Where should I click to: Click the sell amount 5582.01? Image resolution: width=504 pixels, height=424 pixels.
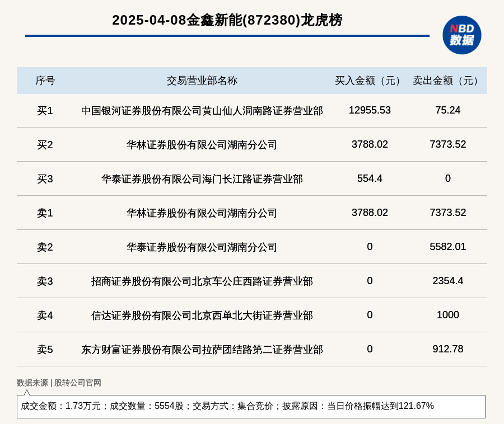tap(448, 247)
